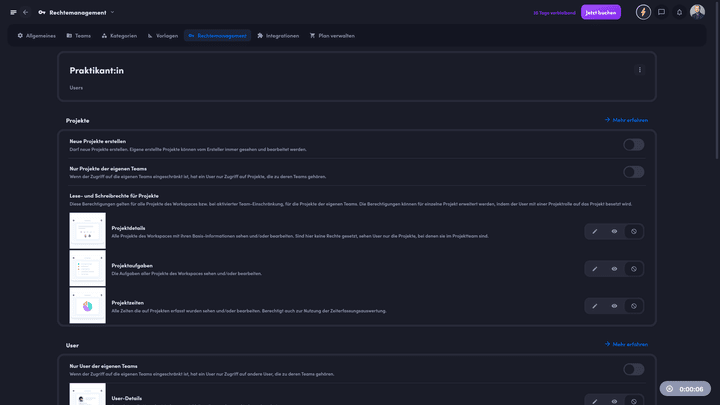This screenshot has height=405, width=720.
Task: Open the three-dot menu for Praktikant:in
Action: pyautogui.click(x=640, y=70)
